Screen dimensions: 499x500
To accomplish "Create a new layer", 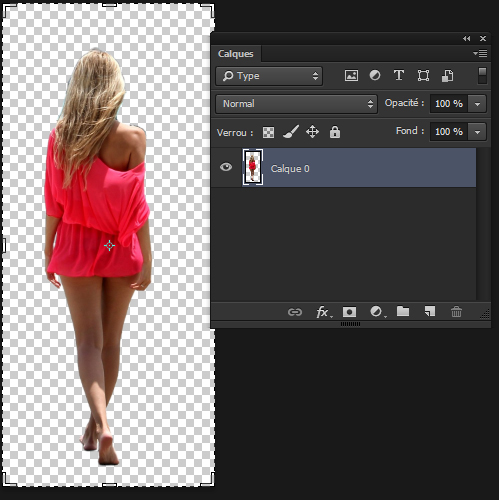I will tap(430, 311).
